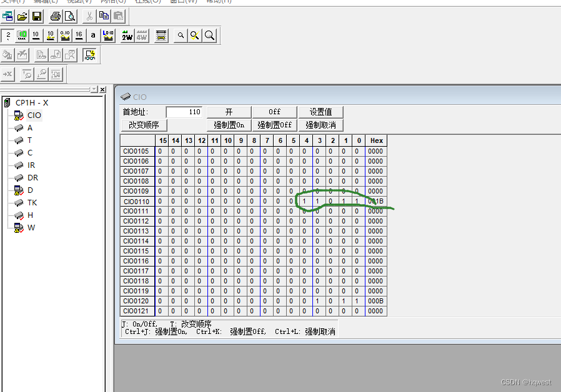The image size is (561, 392).
Task: Save using the floppy disk icon
Action: [x=37, y=16]
